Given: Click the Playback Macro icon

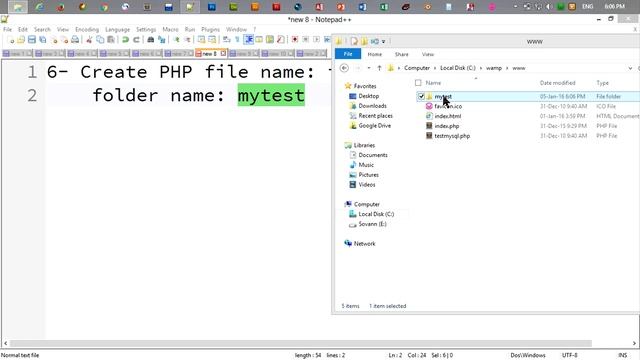Looking at the screenshot, I should (x=316, y=40).
